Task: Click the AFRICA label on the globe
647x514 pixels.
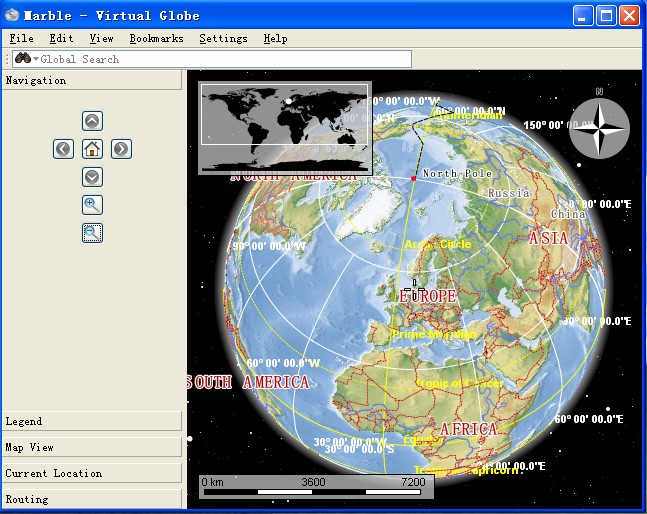Action: pyautogui.click(x=468, y=429)
